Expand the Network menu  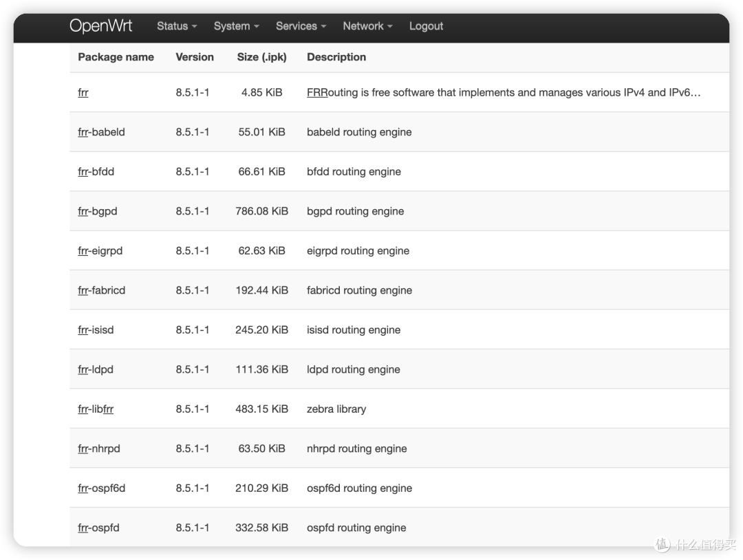click(367, 26)
